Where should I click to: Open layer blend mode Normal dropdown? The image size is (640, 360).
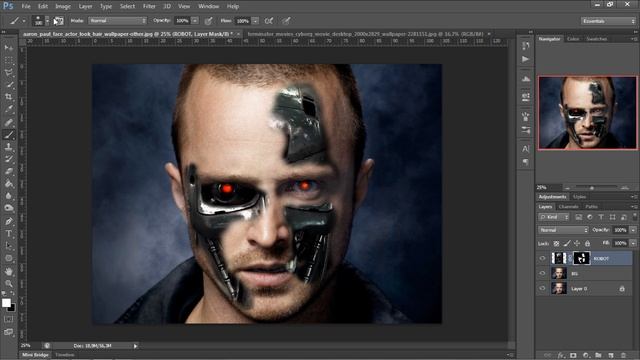point(563,230)
